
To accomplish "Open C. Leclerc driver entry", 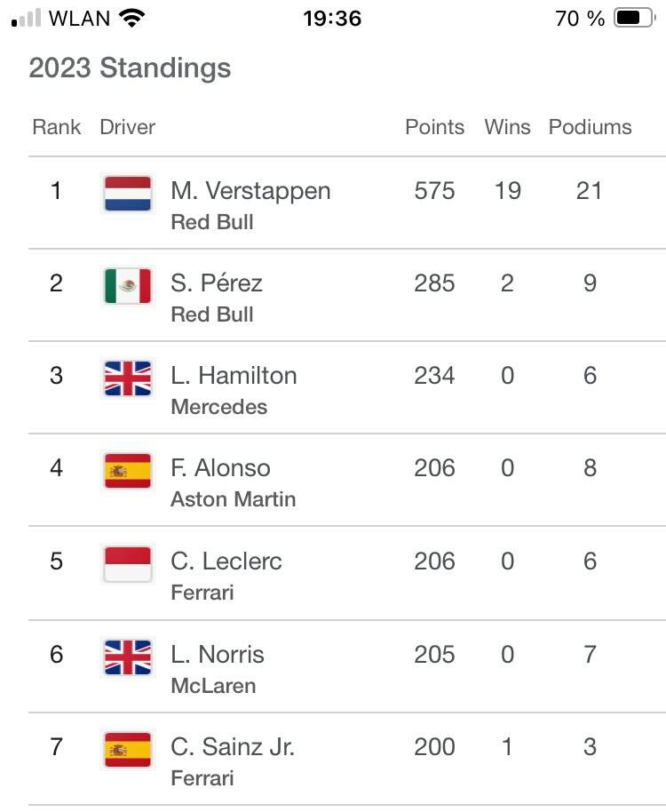I will click(x=226, y=561).
